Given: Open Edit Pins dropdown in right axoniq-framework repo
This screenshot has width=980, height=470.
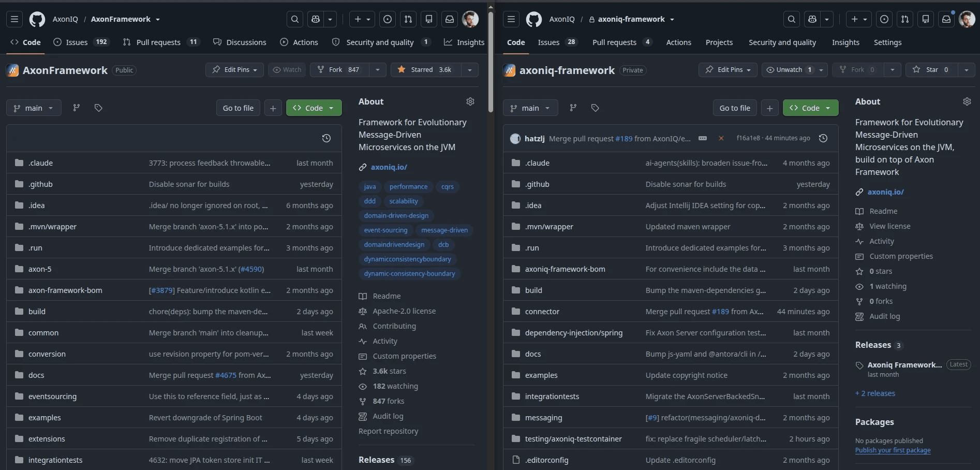Looking at the screenshot, I should click(728, 70).
